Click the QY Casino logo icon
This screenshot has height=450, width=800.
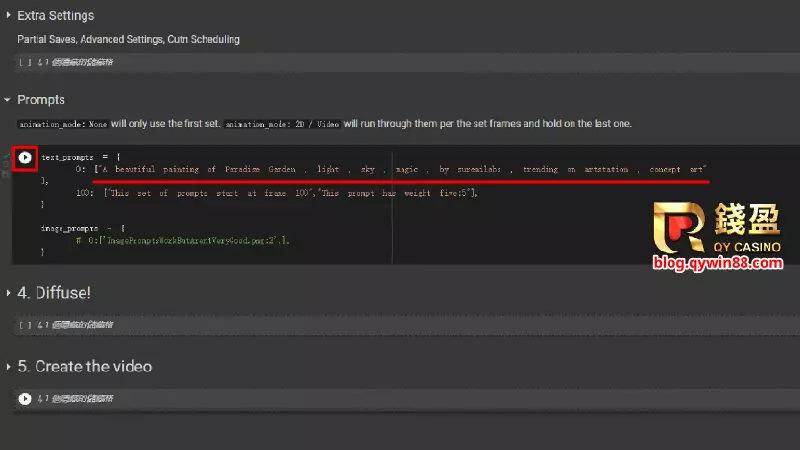682,229
